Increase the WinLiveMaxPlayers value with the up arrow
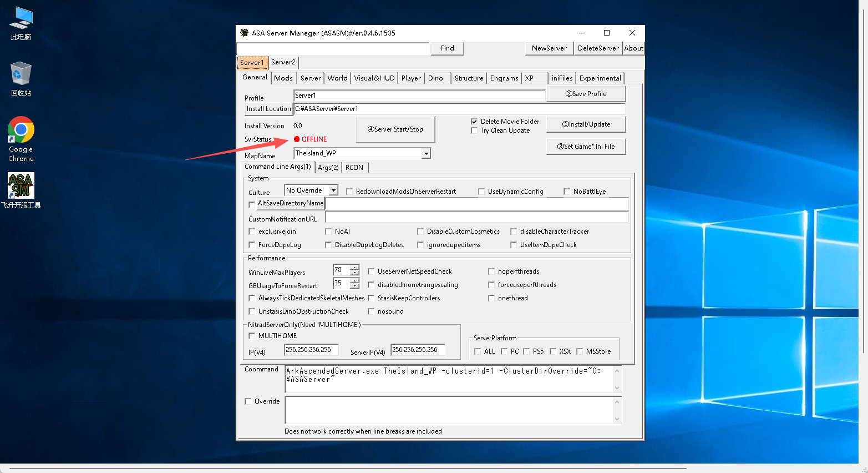Viewport: 868px width, 473px height. 355,267
